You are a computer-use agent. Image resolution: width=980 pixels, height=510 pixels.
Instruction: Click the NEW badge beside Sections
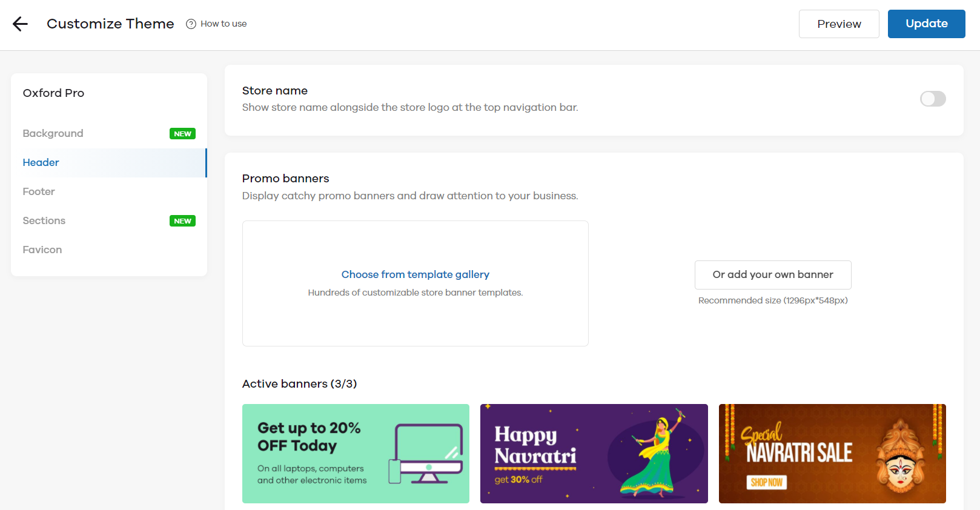pyautogui.click(x=182, y=221)
